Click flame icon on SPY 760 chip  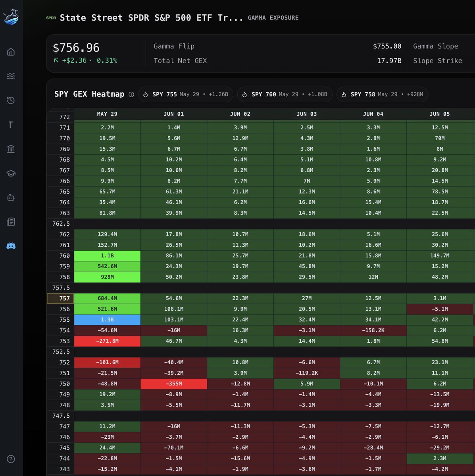coord(245,94)
